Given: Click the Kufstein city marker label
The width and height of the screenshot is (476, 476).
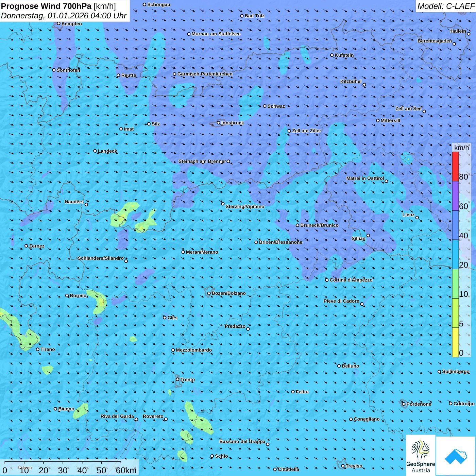Looking at the screenshot, I should point(344,55).
